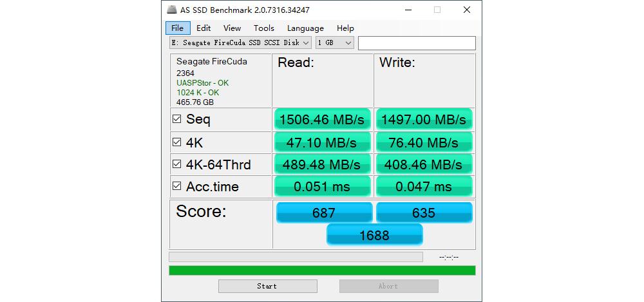The height and width of the screenshot is (302, 644).
Task: Click 4K read result 47.10 MB/s
Action: tap(323, 142)
